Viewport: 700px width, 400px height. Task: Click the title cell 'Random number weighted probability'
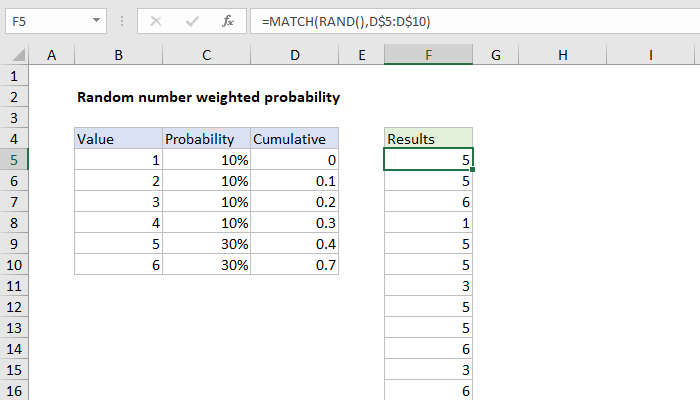208,97
